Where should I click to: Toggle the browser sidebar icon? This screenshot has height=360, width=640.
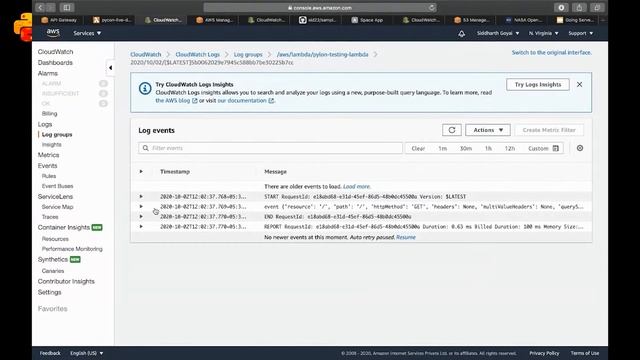click(67, 7)
